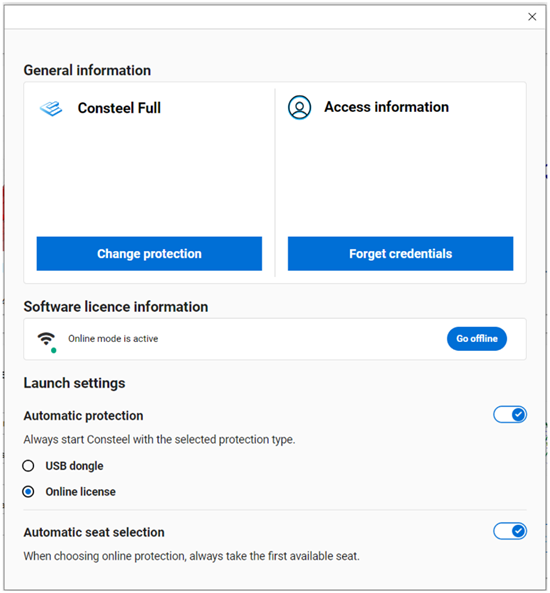
Task: Click the Online mode is active text
Action: (113, 338)
